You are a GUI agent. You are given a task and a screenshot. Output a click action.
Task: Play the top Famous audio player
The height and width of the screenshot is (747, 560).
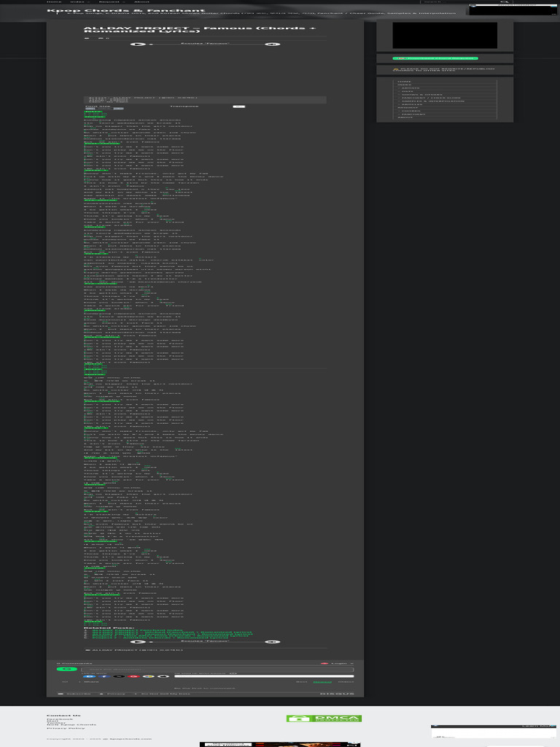(138, 44)
